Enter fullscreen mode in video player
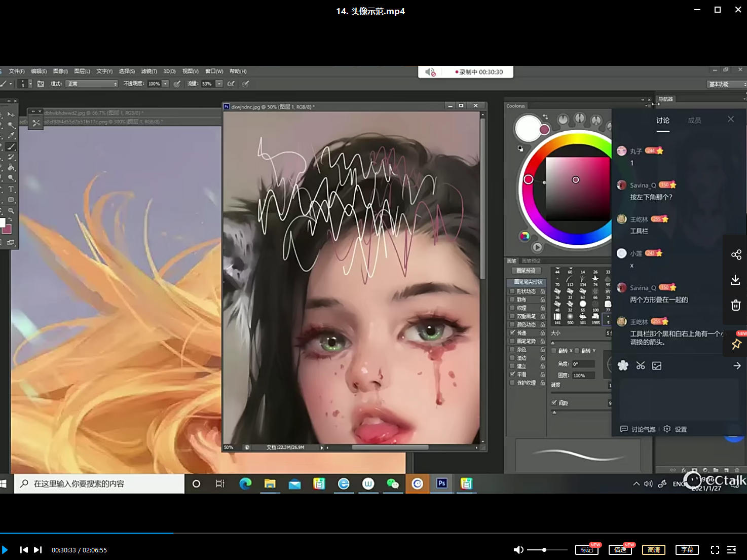The height and width of the screenshot is (560, 747). 715,550
